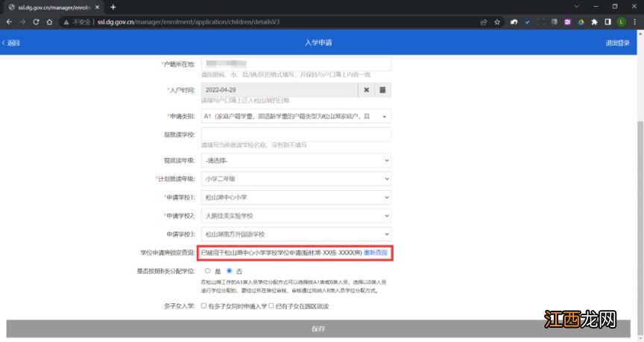
Task: Click the browser address bar URL
Action: [189, 22]
